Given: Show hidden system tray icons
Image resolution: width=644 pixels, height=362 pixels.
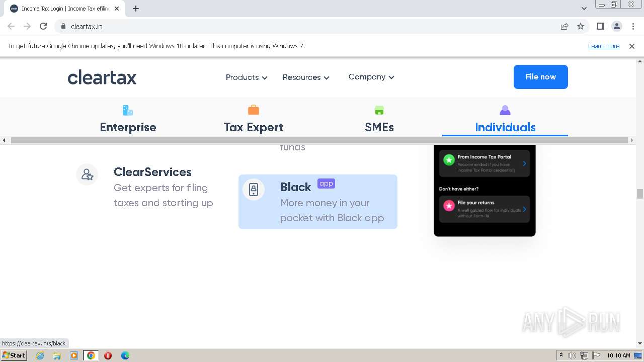Looking at the screenshot, I should click(561, 355).
